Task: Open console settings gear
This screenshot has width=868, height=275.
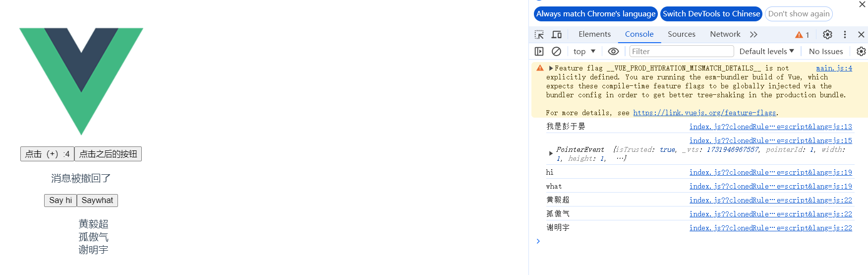Action: pyautogui.click(x=861, y=51)
